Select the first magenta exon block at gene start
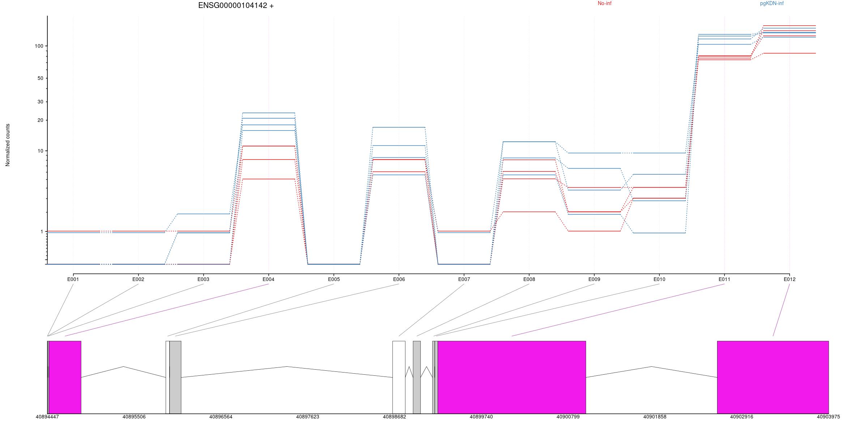The height and width of the screenshot is (434, 868). tap(65, 377)
